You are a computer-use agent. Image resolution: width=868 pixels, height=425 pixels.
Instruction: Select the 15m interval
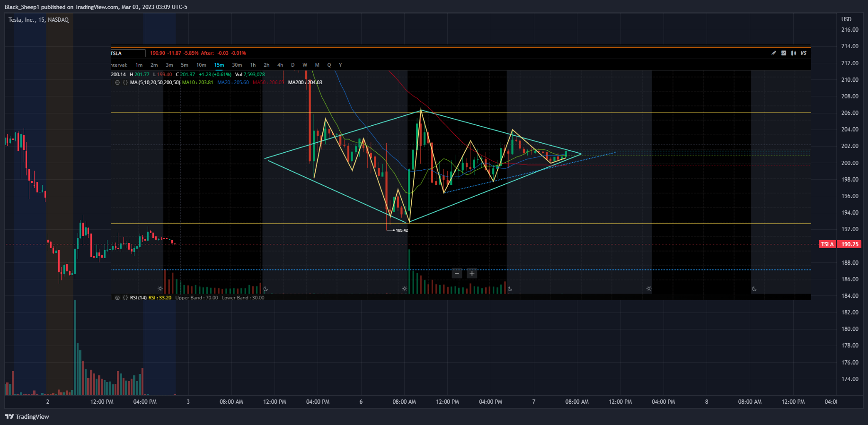(219, 65)
